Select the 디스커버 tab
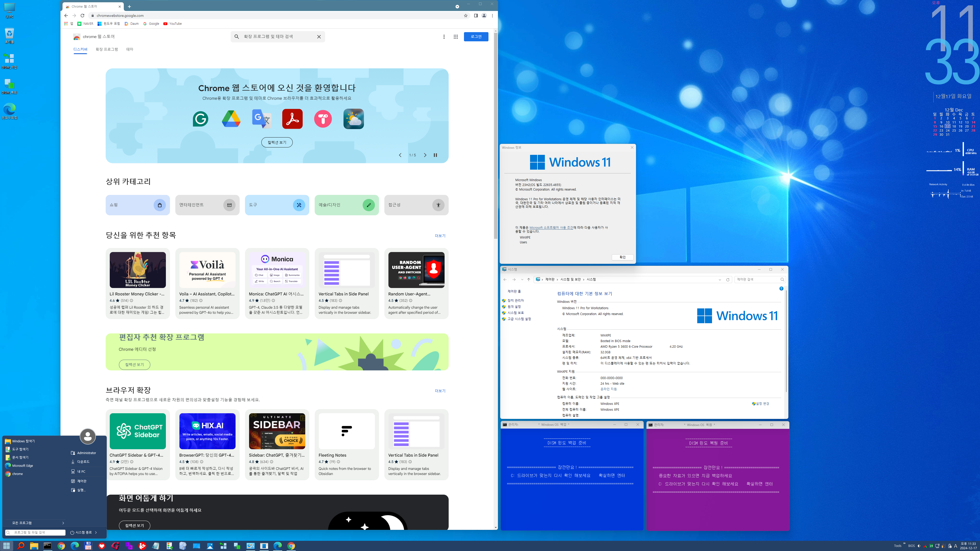The image size is (980, 551). [80, 49]
